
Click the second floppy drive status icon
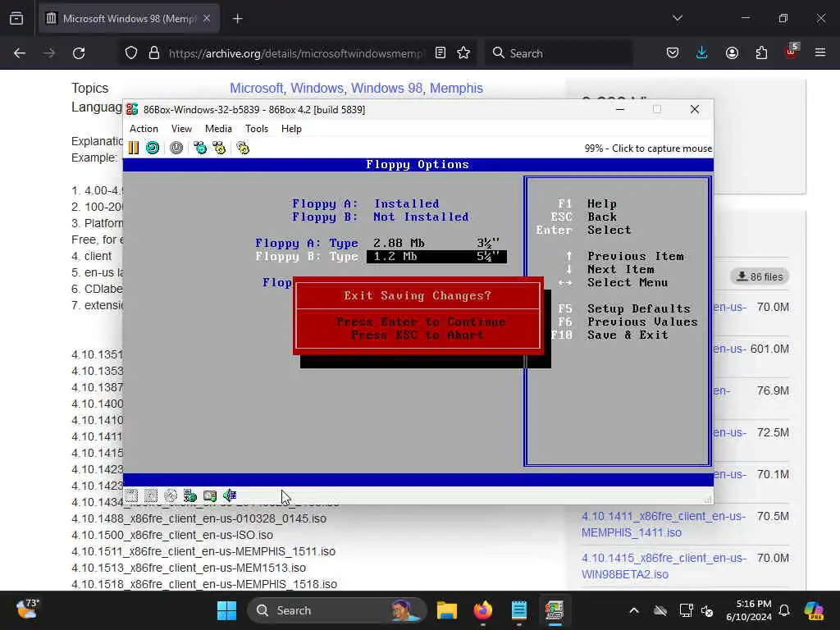click(x=151, y=495)
